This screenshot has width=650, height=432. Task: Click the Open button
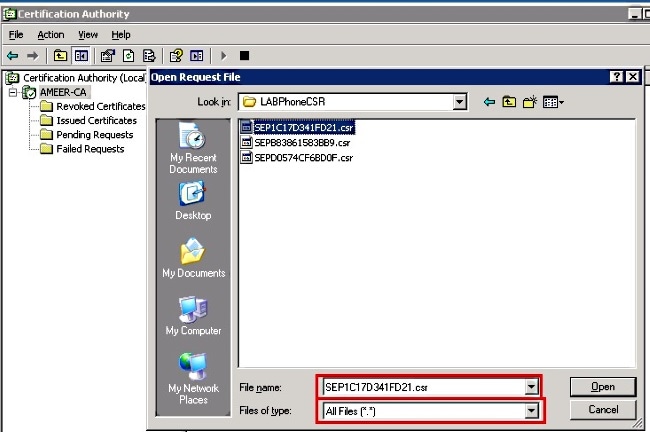pos(603,387)
